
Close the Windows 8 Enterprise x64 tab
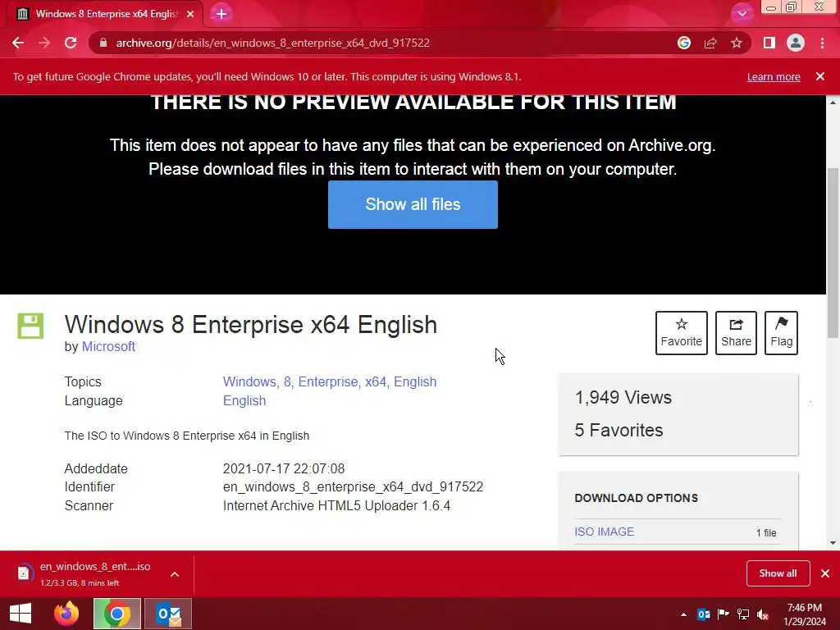pos(190,14)
